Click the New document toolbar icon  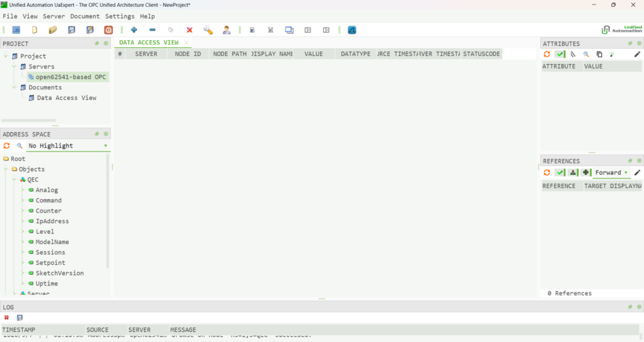[x=35, y=30]
